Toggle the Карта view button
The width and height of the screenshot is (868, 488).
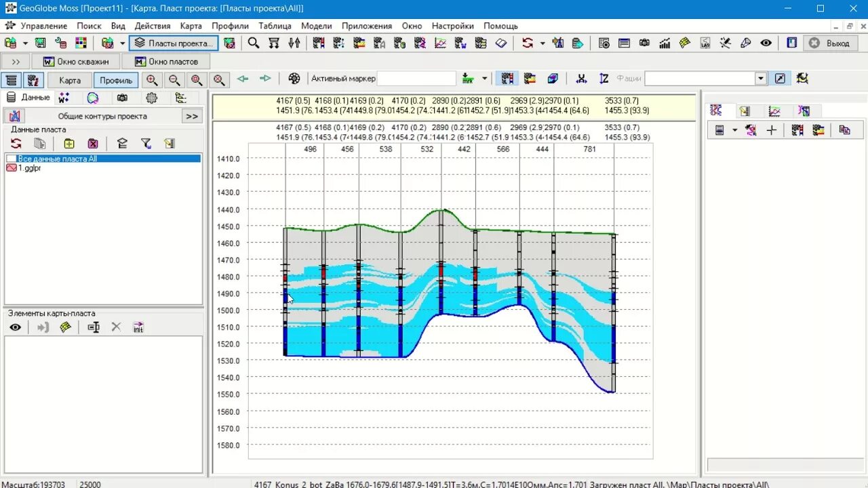[x=70, y=80]
